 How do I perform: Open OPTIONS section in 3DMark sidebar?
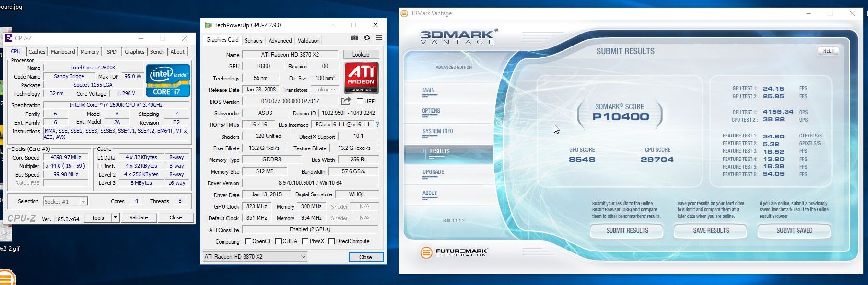(431, 112)
